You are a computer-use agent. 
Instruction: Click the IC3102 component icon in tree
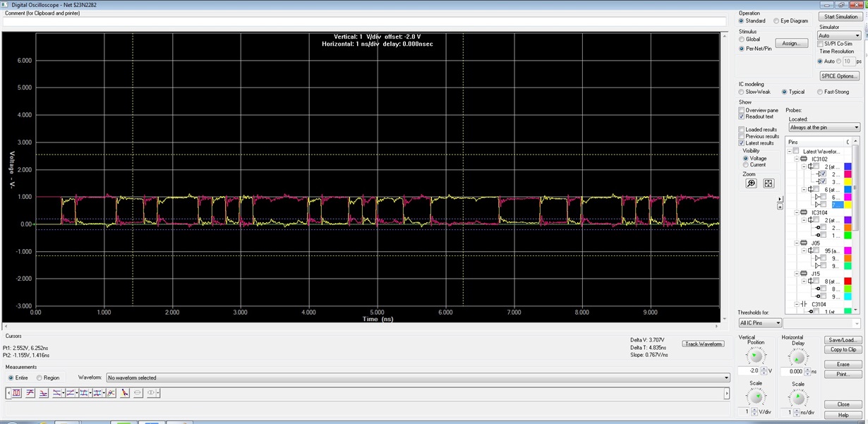click(x=804, y=159)
